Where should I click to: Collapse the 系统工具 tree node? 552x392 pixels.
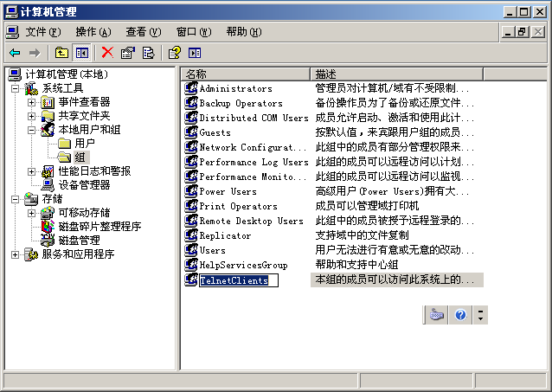15,88
